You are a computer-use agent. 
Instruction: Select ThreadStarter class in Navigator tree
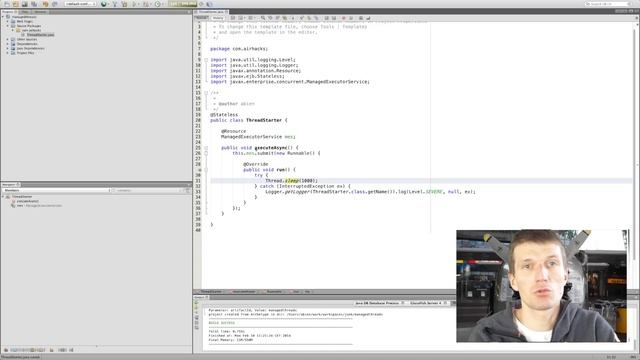click(x=22, y=197)
